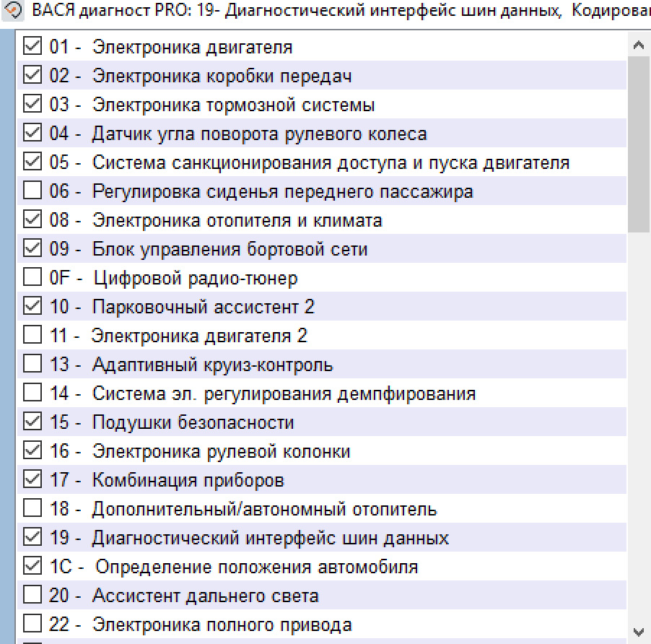
Task: Click the ВАСЯ диагност app icon in title bar
Action: tap(12, 10)
